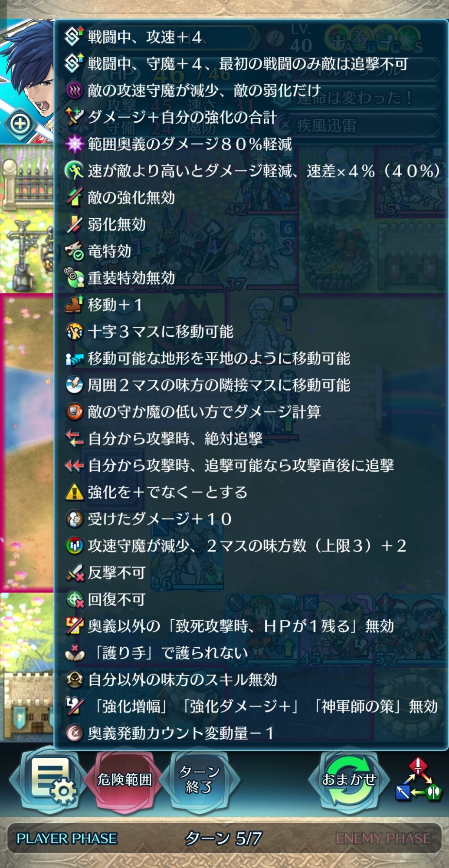This screenshot has width=449, height=868.
Task: Tap the おまかせ auto-battle button
Action: click(x=349, y=780)
